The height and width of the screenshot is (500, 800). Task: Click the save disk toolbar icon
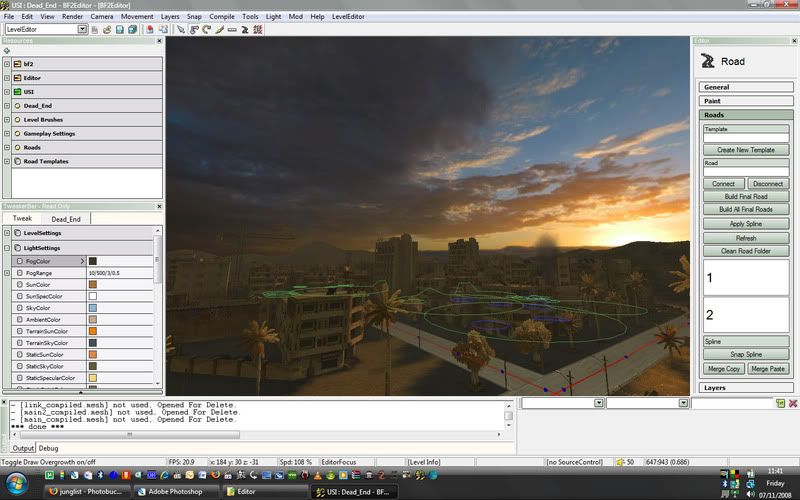click(x=120, y=30)
